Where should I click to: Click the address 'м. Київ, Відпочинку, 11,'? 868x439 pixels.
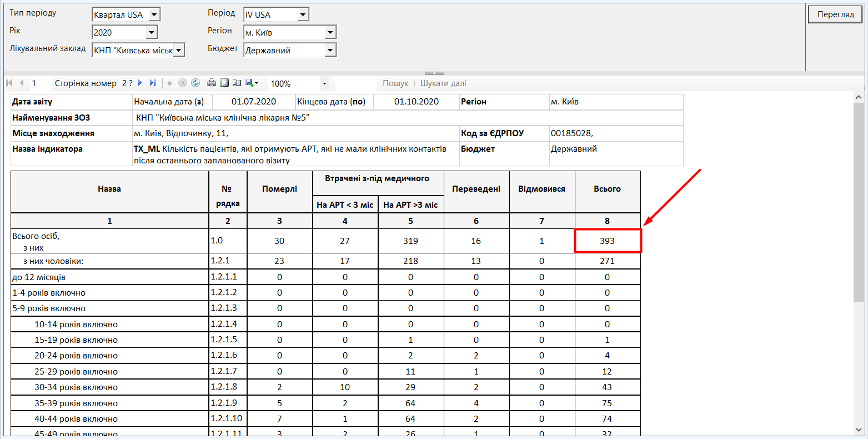181,133
